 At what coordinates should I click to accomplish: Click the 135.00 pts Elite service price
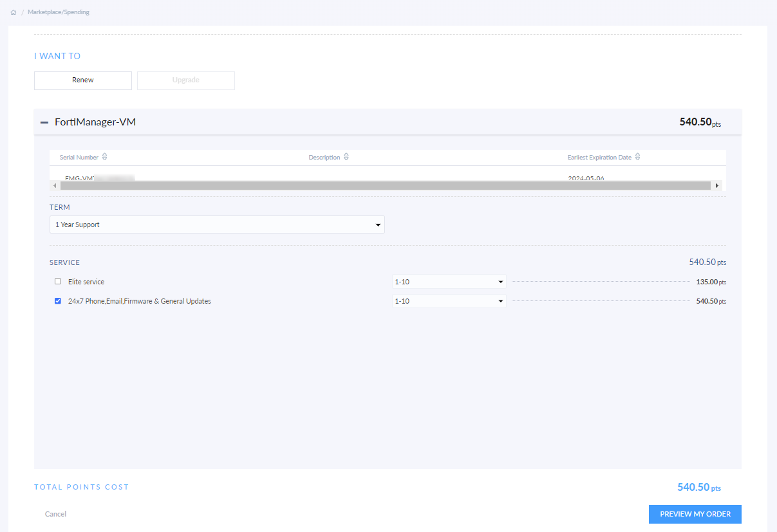[711, 282]
